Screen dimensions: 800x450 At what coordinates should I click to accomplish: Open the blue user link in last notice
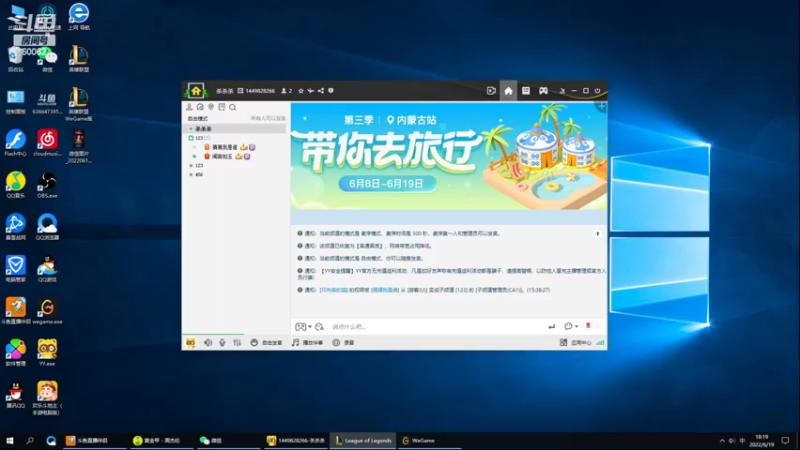334,290
